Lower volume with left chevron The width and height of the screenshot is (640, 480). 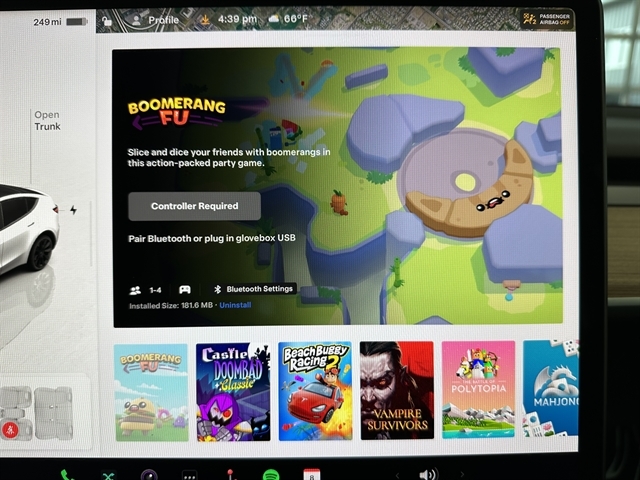click(397, 475)
